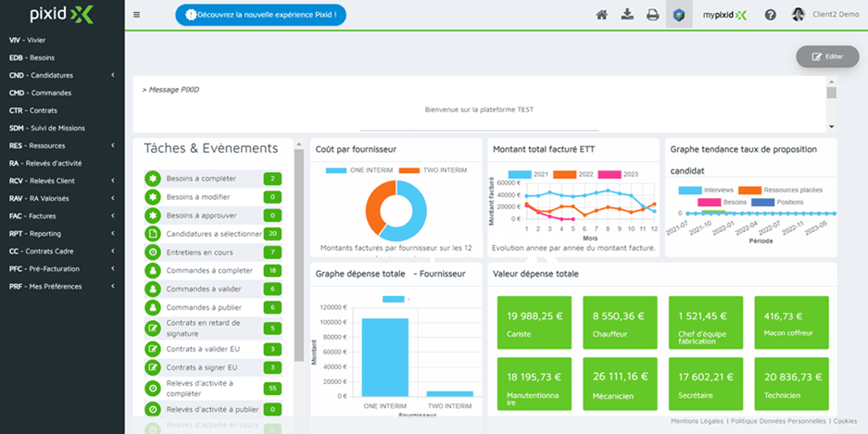Click the 20 badge for Candidatures à sélectionner
The height and width of the screenshot is (434, 868).
pos(272,234)
